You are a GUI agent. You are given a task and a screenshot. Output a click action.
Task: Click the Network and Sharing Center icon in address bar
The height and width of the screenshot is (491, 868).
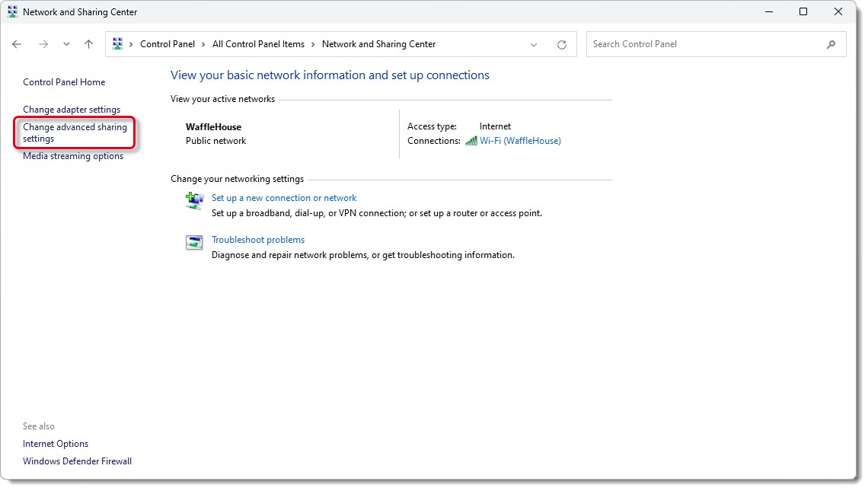coord(119,44)
